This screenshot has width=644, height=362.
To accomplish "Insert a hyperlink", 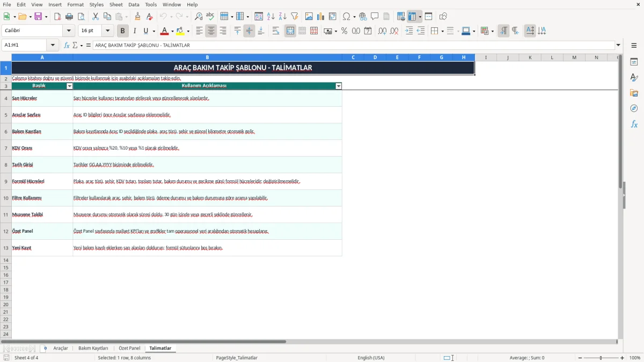I will click(x=363, y=17).
